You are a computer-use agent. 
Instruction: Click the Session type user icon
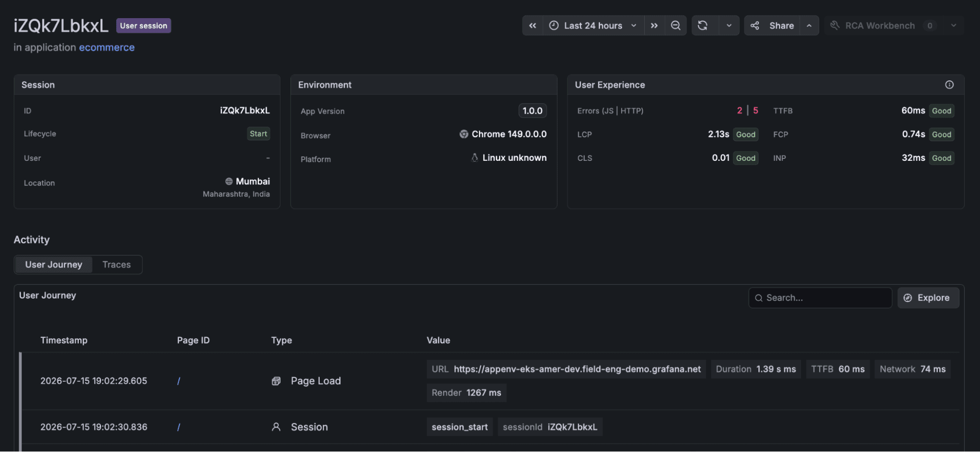tap(276, 427)
